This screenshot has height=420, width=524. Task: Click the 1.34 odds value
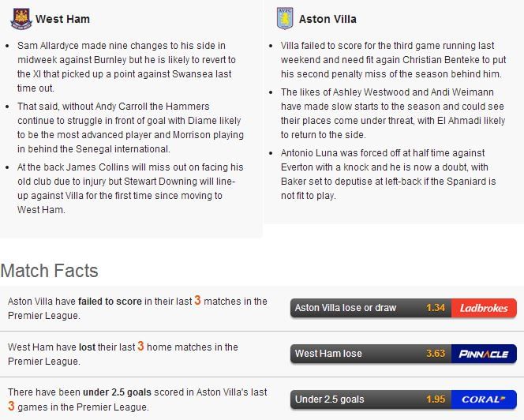[436, 308]
